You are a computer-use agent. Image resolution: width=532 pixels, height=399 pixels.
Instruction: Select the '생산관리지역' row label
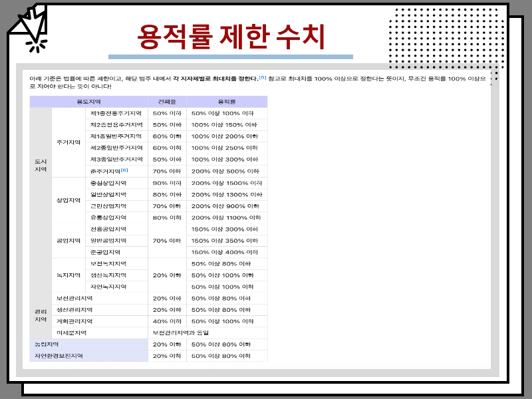[x=74, y=310]
